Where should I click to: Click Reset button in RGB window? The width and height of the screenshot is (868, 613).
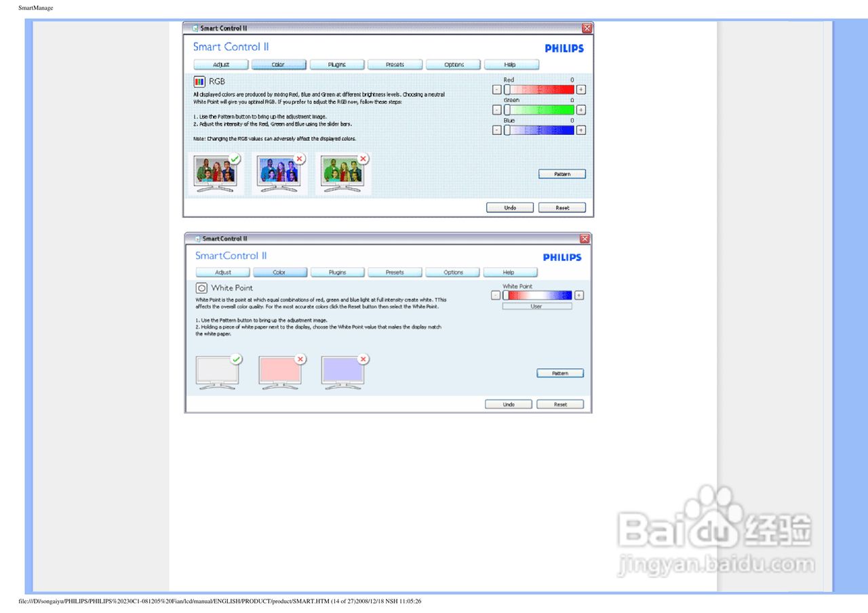tap(562, 207)
